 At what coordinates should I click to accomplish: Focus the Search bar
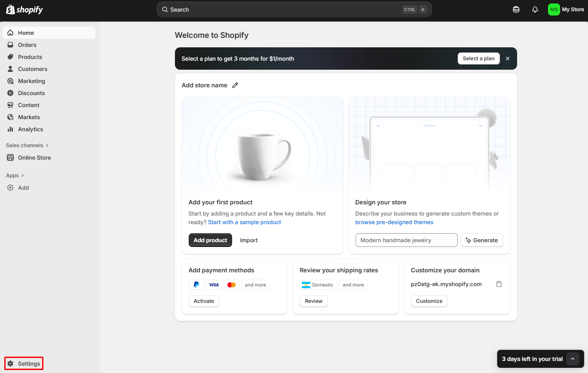coord(294,9)
